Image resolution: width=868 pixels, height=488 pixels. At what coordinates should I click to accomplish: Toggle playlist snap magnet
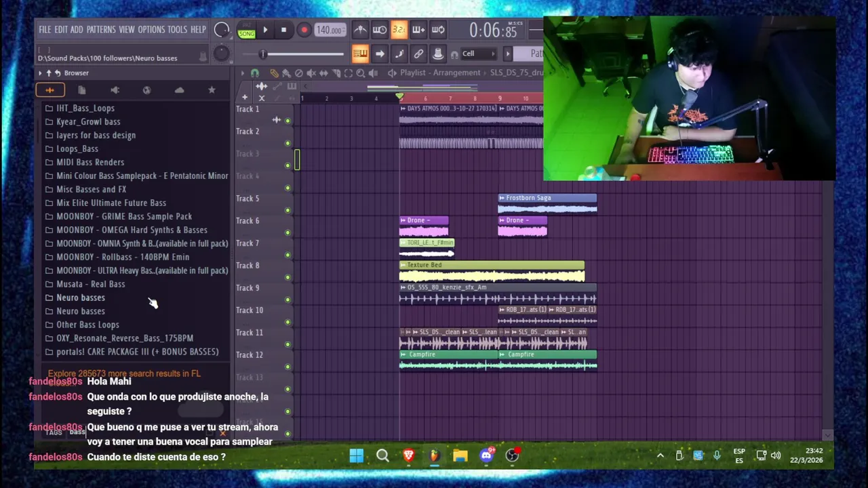pyautogui.click(x=255, y=73)
